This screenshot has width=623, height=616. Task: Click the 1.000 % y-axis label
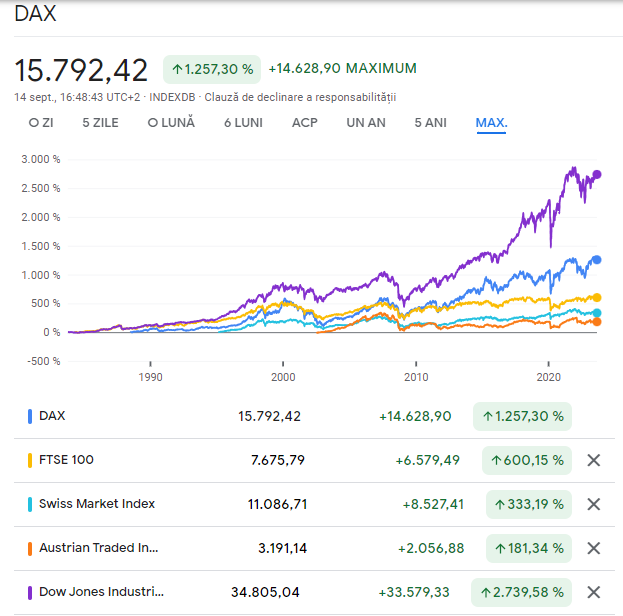[41, 275]
